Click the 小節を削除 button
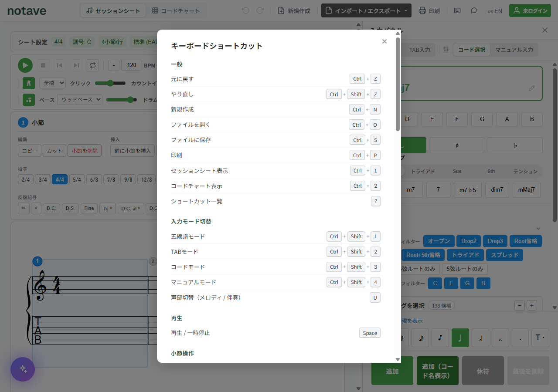The image size is (558, 392). point(85,151)
